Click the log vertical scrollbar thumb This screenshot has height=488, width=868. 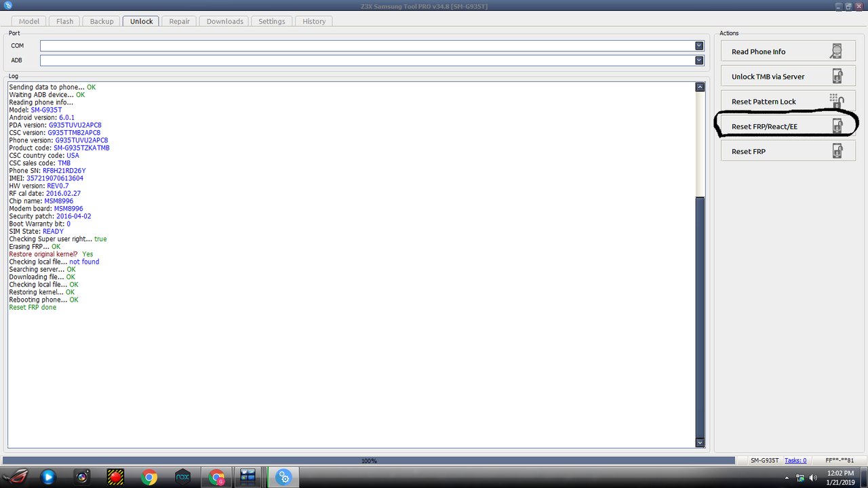point(701,317)
